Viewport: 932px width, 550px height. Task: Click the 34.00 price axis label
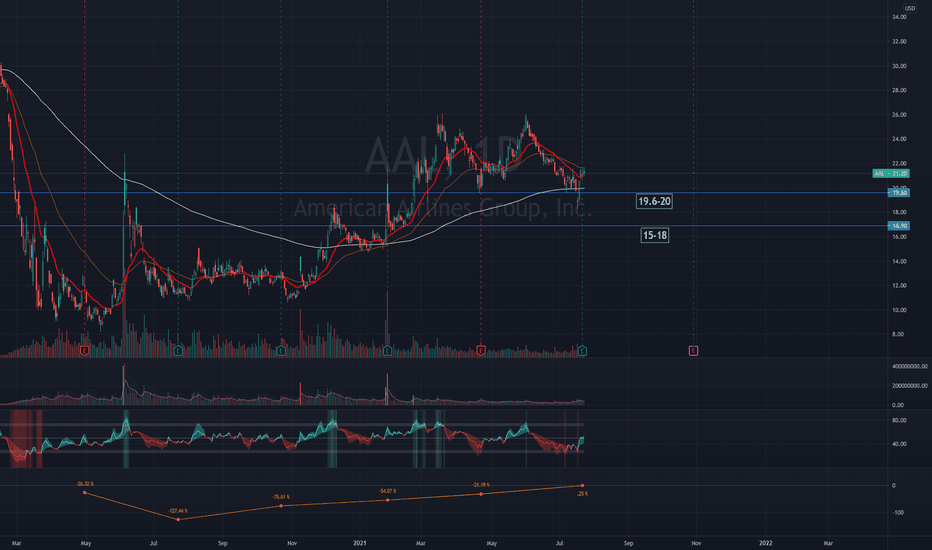(x=899, y=17)
